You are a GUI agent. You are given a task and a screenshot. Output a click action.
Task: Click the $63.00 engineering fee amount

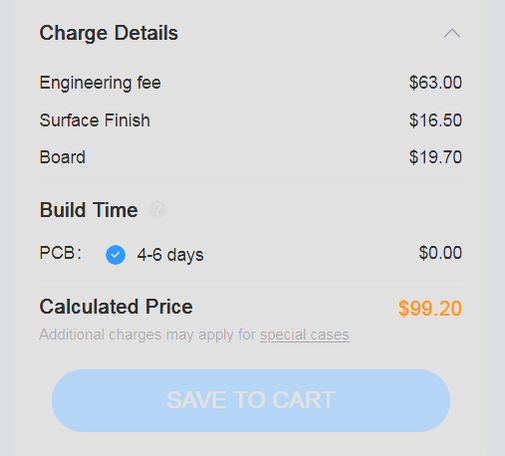435,82
